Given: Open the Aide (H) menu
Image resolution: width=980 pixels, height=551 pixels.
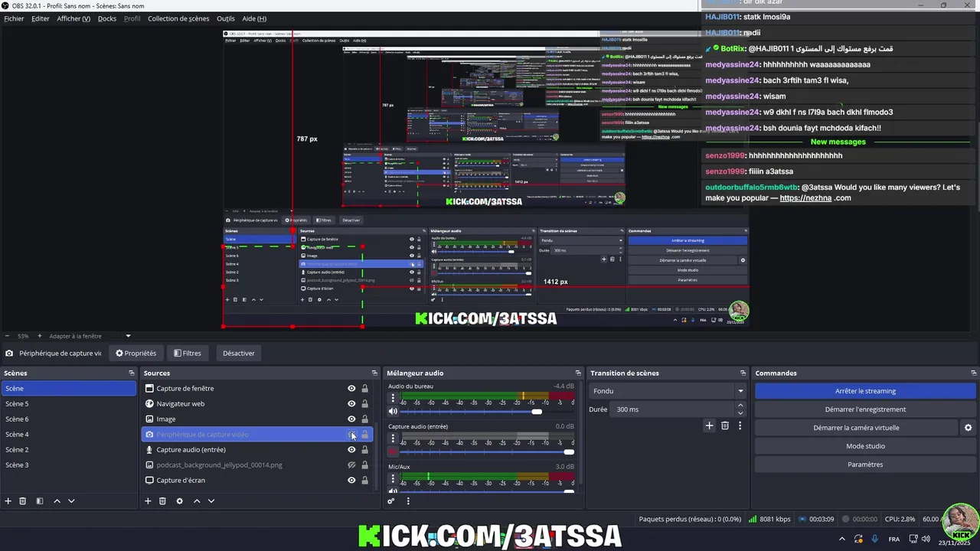Looking at the screenshot, I should pyautogui.click(x=254, y=18).
